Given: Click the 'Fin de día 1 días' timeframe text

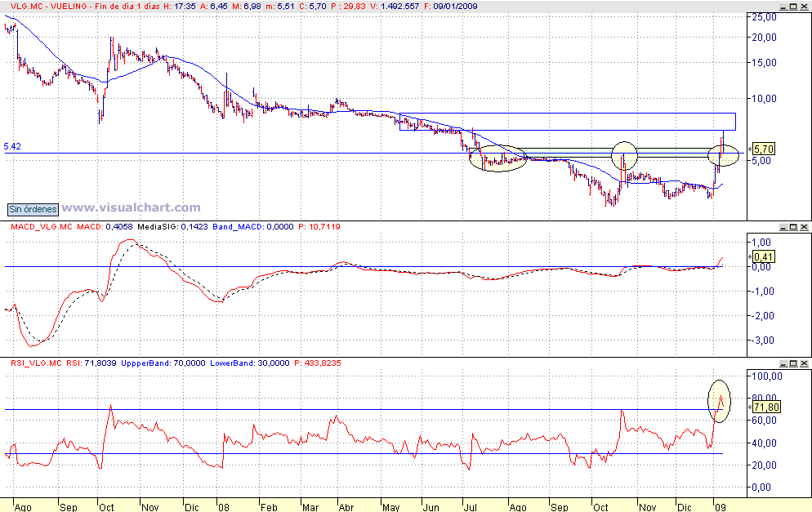Looking at the screenshot, I should [127, 7].
